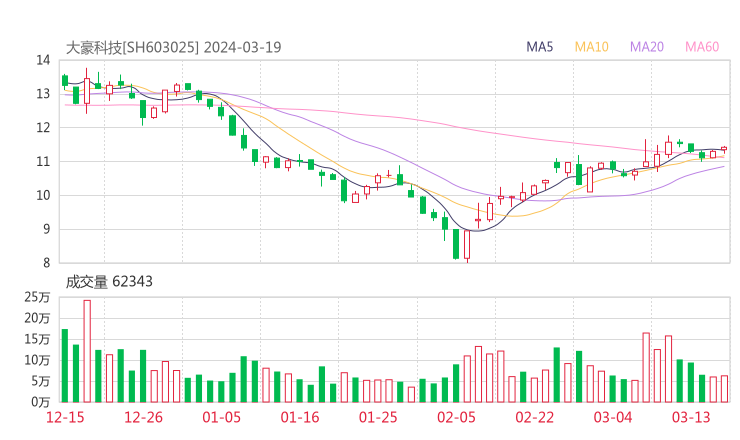Click the price axis value 8
The image size is (740, 440).
(47, 263)
